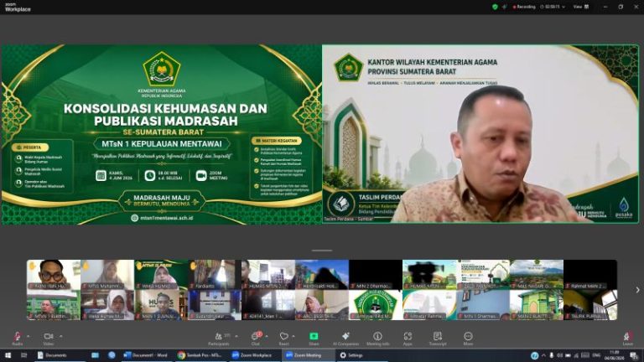Select the Ferdianto participant thumbnail
The width and height of the screenshot is (644, 362).
click(215, 275)
